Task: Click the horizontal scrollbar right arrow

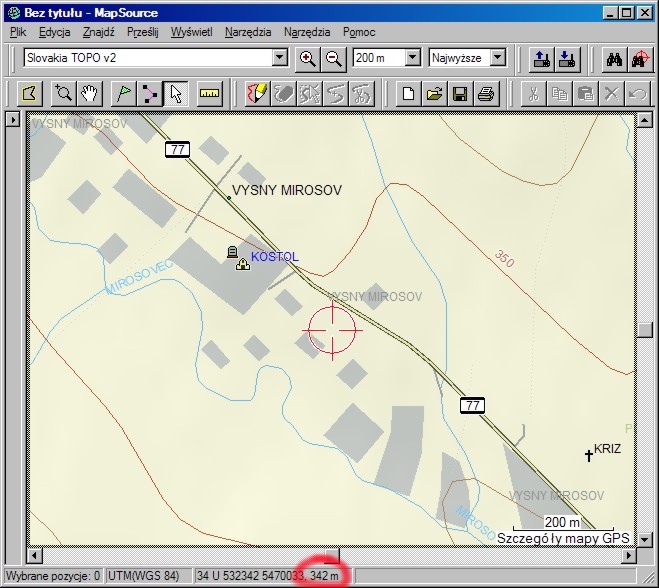Action: (x=629, y=556)
